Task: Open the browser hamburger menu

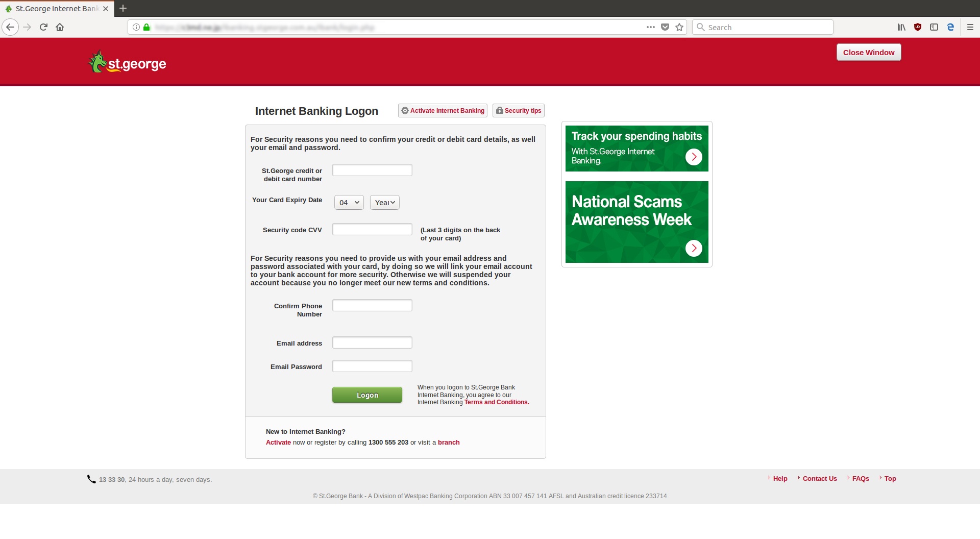Action: [x=969, y=27]
